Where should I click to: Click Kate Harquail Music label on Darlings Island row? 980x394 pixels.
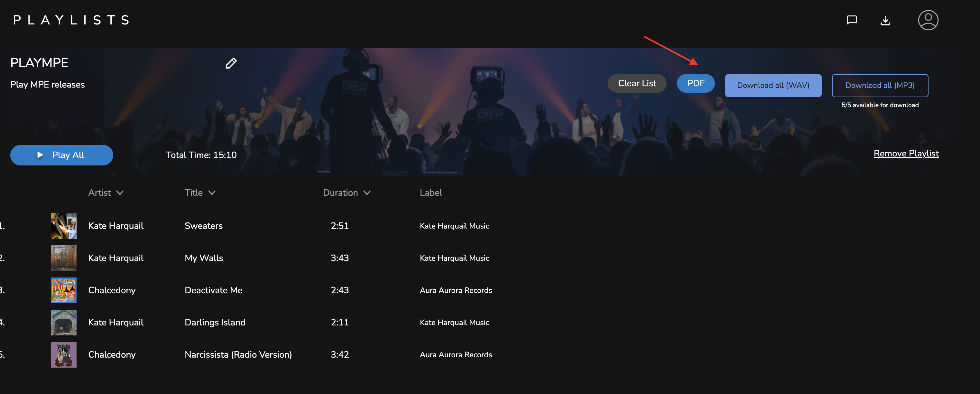point(454,323)
